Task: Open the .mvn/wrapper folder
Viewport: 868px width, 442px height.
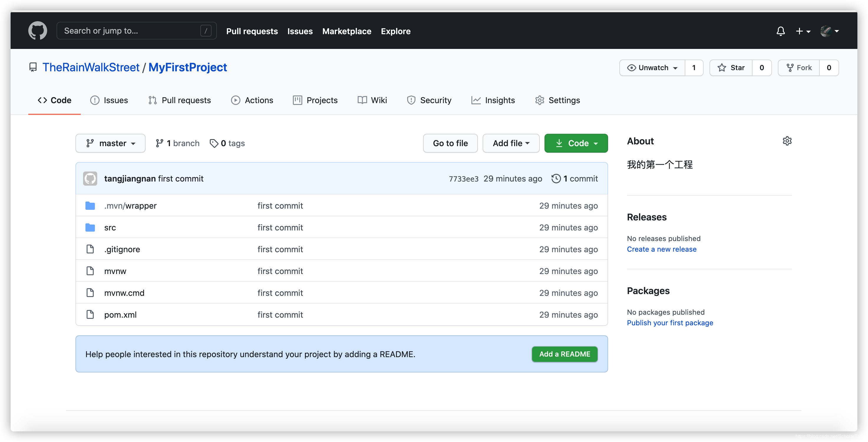Action: point(131,205)
